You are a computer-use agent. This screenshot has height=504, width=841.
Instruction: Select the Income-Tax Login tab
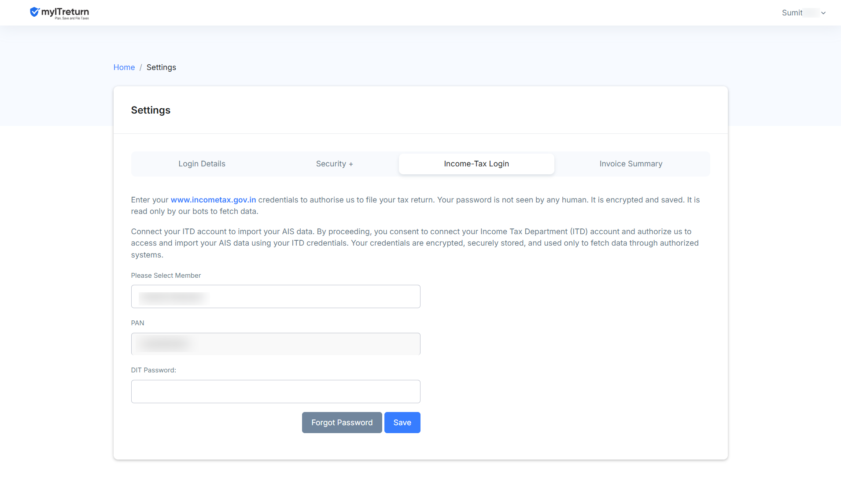click(x=476, y=164)
